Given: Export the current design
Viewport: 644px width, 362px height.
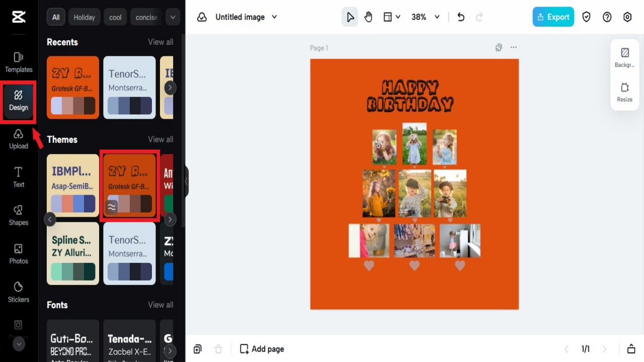Looking at the screenshot, I should tap(553, 17).
